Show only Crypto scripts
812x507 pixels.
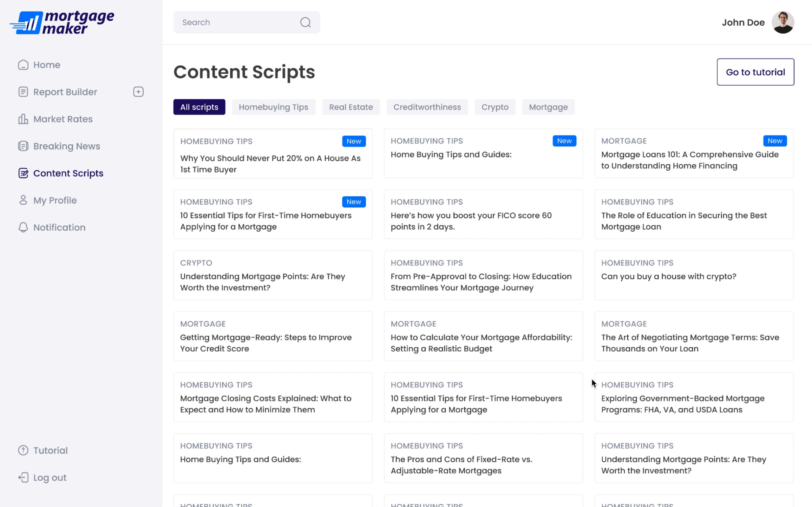click(x=494, y=107)
